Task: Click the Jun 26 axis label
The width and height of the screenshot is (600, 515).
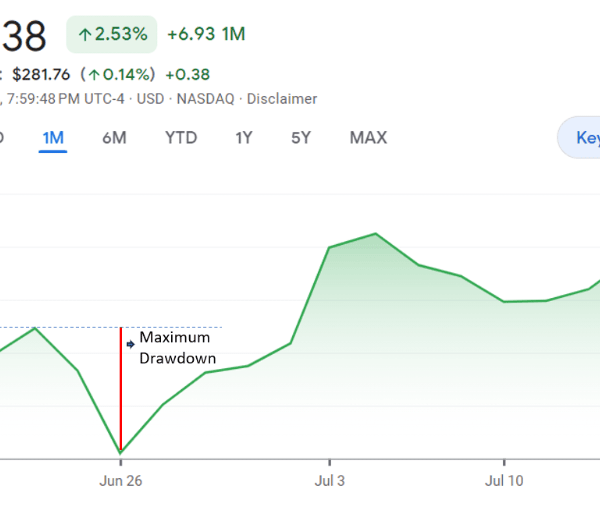Action: pos(121,481)
